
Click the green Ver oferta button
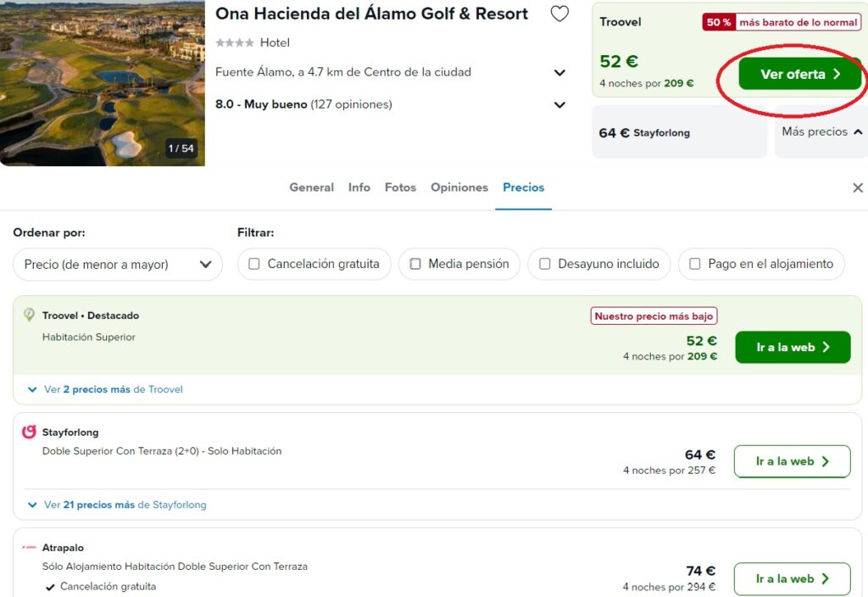799,74
